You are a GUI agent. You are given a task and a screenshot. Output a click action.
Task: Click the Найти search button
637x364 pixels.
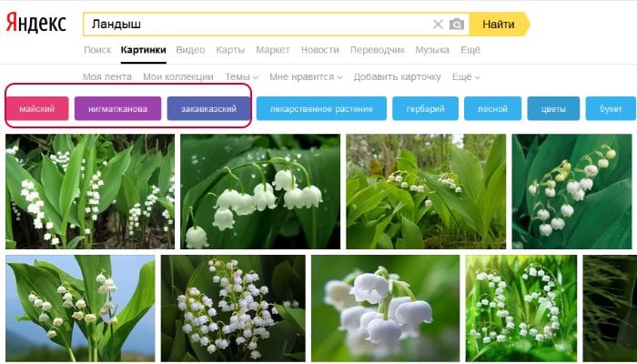coord(499,25)
